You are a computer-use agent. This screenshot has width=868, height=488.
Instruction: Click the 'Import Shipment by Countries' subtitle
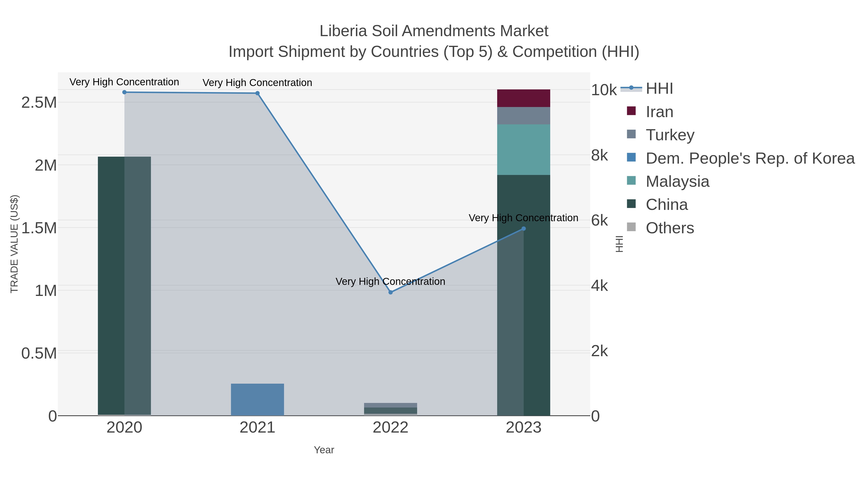434,52
